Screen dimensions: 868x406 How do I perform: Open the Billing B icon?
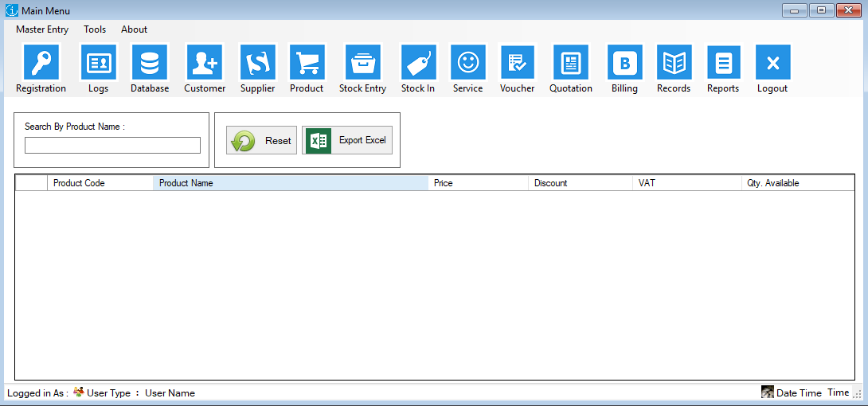(625, 62)
